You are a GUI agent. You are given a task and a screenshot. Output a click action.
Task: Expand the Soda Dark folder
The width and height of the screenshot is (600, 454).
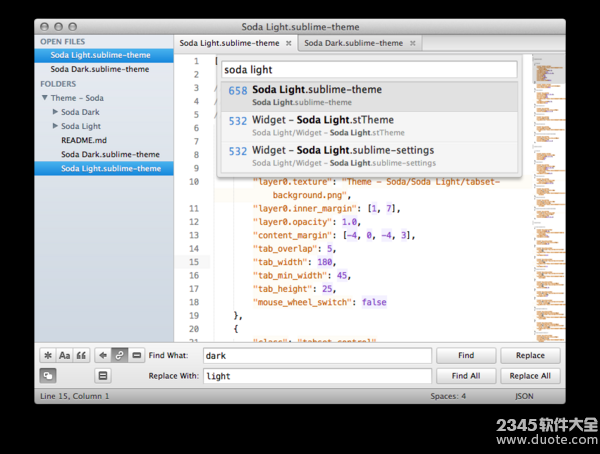click(x=55, y=112)
